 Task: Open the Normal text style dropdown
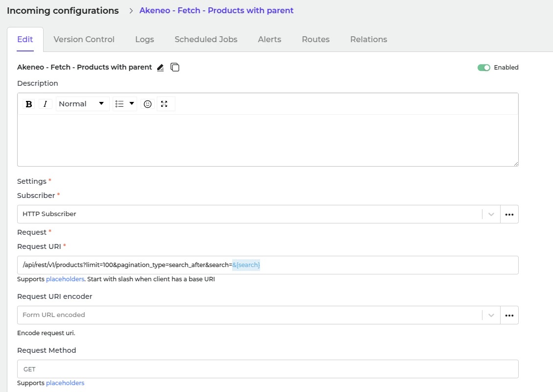coord(82,104)
